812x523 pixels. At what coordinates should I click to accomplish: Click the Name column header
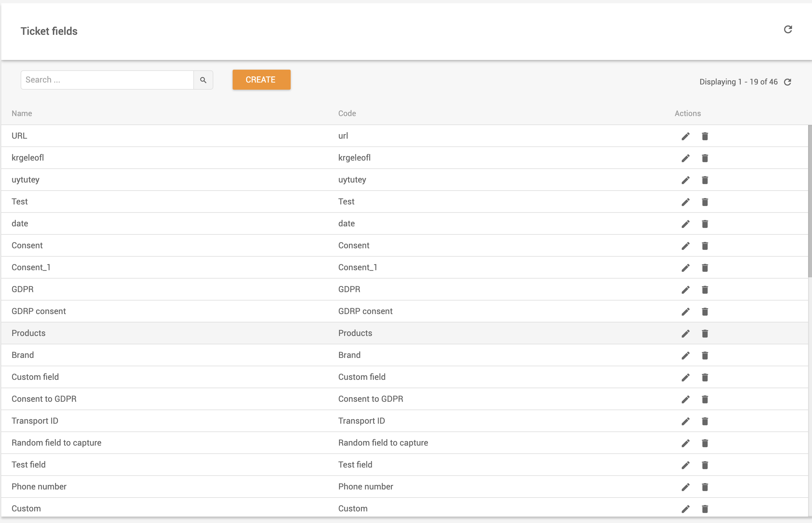click(x=22, y=113)
